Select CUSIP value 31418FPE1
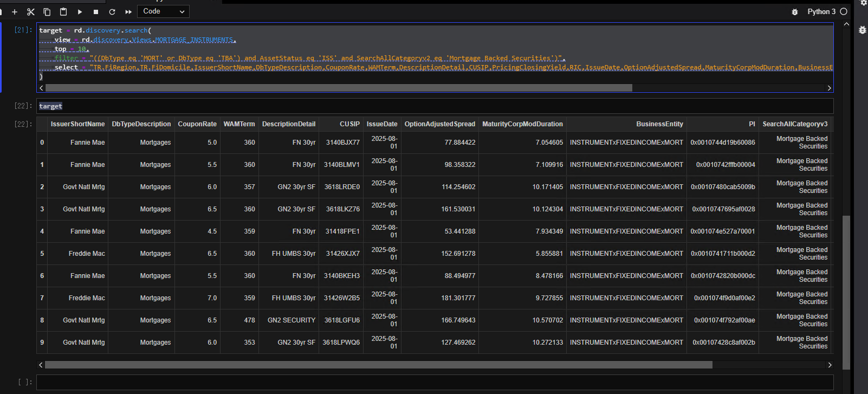This screenshot has height=394, width=868. click(342, 231)
